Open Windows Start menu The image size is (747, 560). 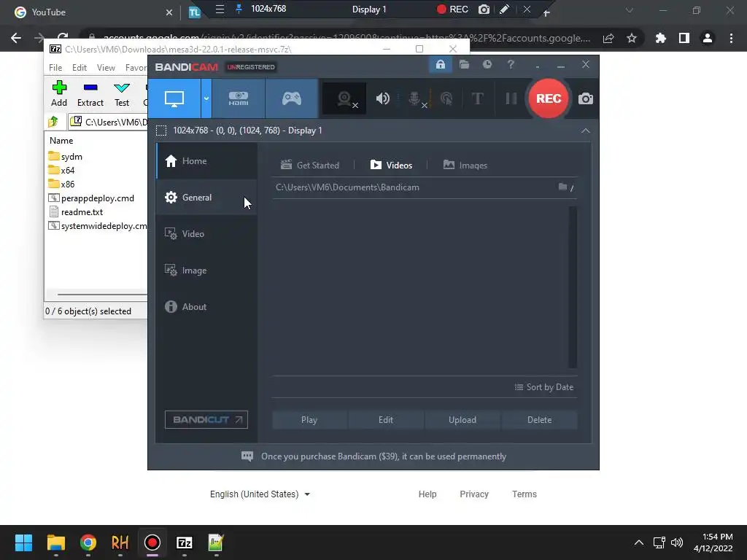23,542
